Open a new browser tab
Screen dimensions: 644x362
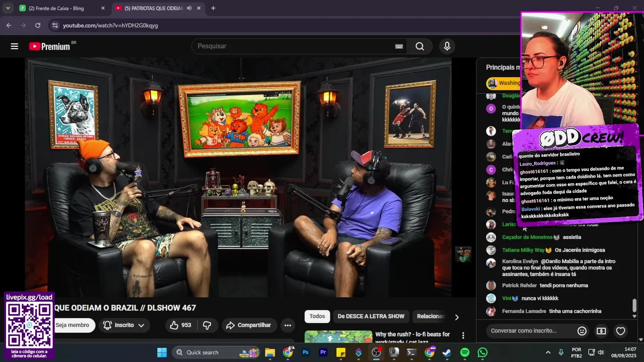tap(213, 8)
